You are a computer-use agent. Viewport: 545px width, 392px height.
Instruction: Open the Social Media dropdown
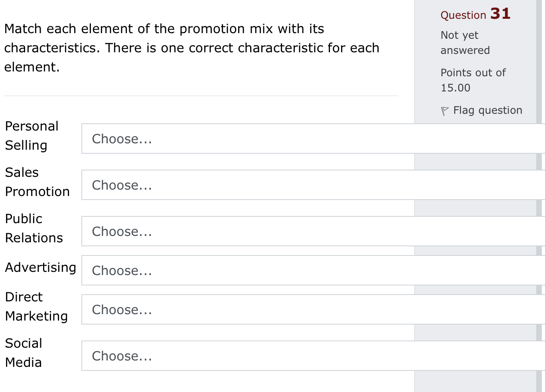pyautogui.click(x=313, y=356)
